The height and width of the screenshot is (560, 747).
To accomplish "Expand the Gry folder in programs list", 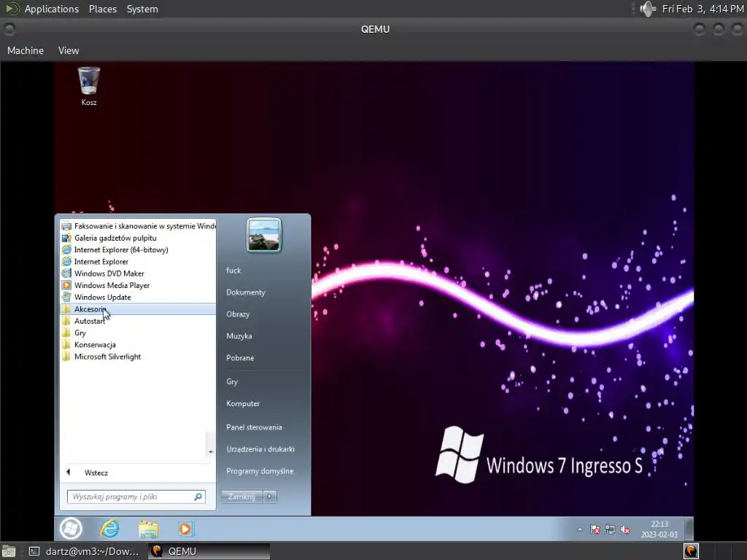I will [x=138, y=332].
